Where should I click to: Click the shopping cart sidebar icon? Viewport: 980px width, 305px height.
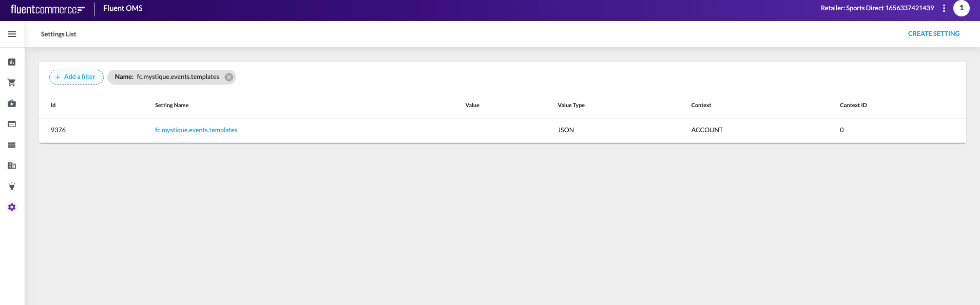point(12,83)
